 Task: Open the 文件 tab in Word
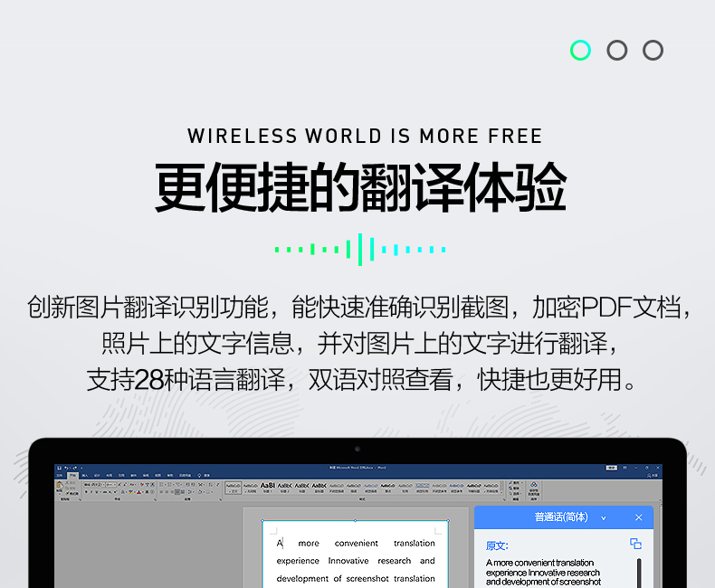60,475
